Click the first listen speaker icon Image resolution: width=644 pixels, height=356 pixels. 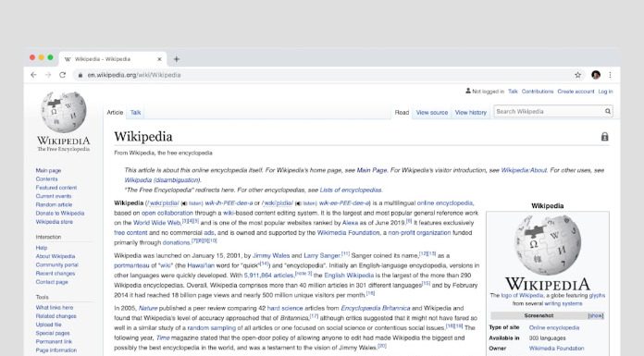tap(184, 203)
